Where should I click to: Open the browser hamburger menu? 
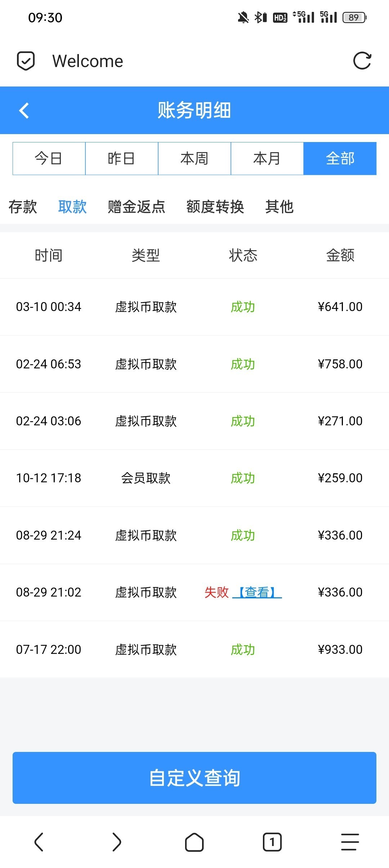[350, 842]
